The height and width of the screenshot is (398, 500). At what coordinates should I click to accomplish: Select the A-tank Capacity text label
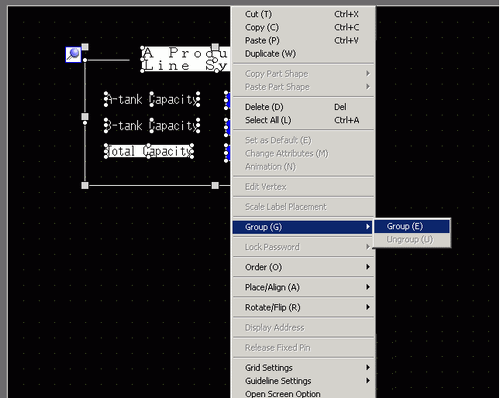coord(152,99)
